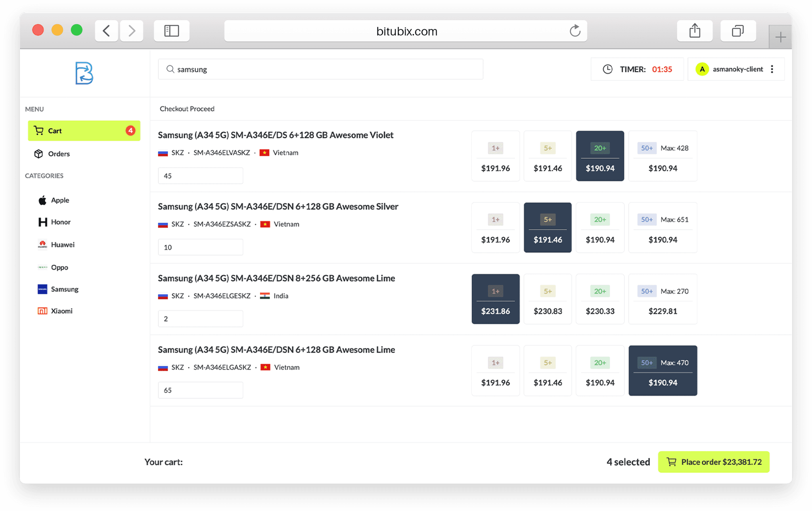
Task: Select 5+ tier for Awesome Lime 6+128
Action: pos(548,370)
